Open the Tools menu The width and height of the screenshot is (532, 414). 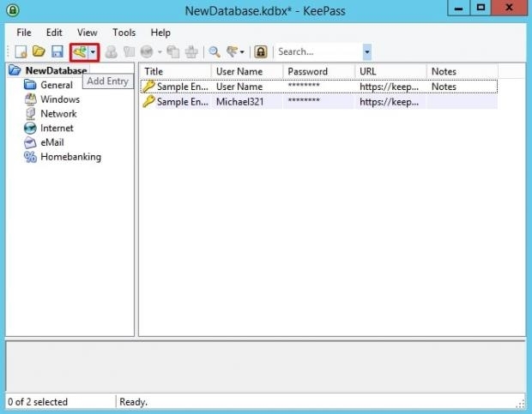click(x=124, y=33)
